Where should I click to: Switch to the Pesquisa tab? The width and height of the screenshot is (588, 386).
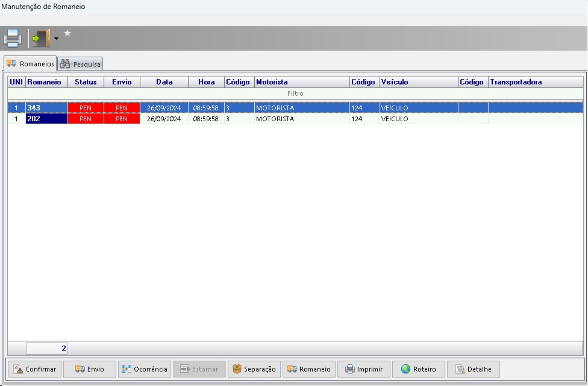point(81,64)
